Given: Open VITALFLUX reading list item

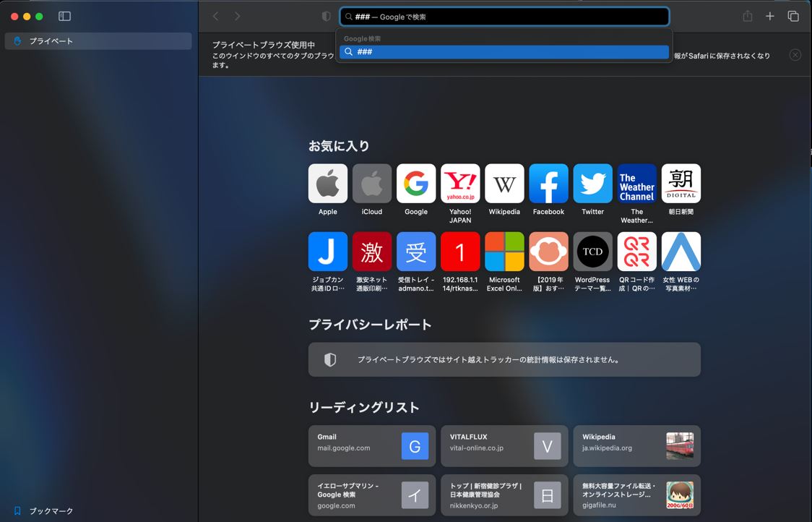Looking at the screenshot, I should (504, 446).
